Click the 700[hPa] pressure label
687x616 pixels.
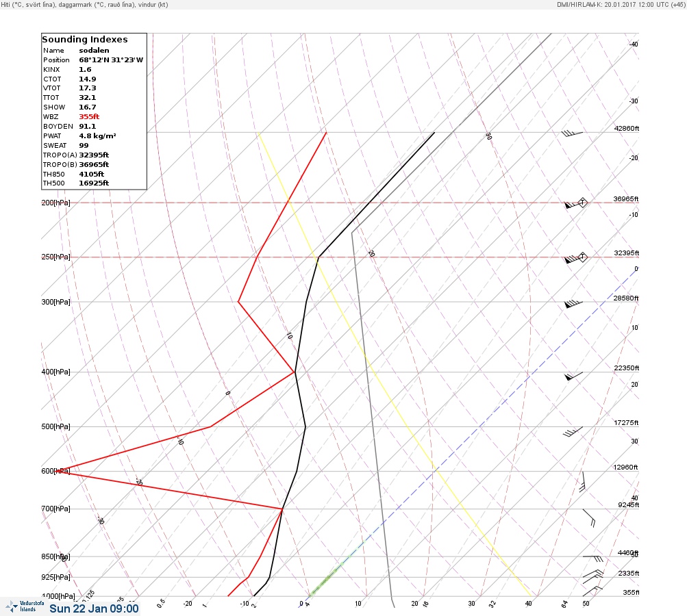coord(55,509)
